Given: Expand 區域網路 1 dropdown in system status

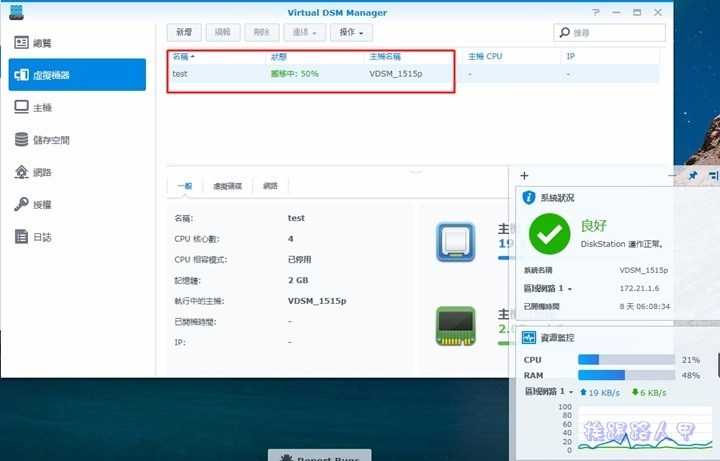Looking at the screenshot, I should [x=548, y=288].
